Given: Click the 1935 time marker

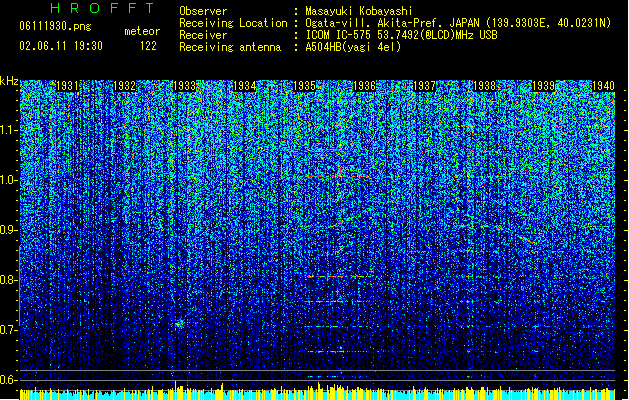Looking at the screenshot, I should pos(304,86).
